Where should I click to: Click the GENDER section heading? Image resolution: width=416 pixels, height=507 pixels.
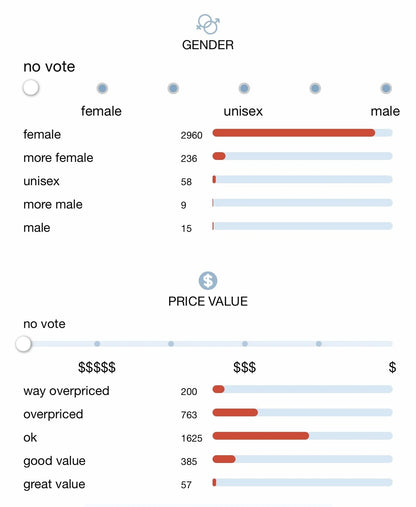click(208, 45)
